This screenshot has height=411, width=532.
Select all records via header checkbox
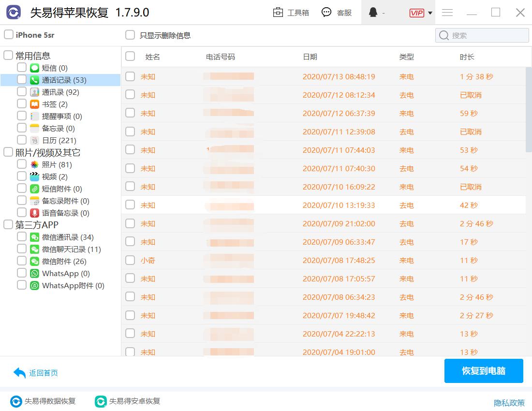point(130,57)
